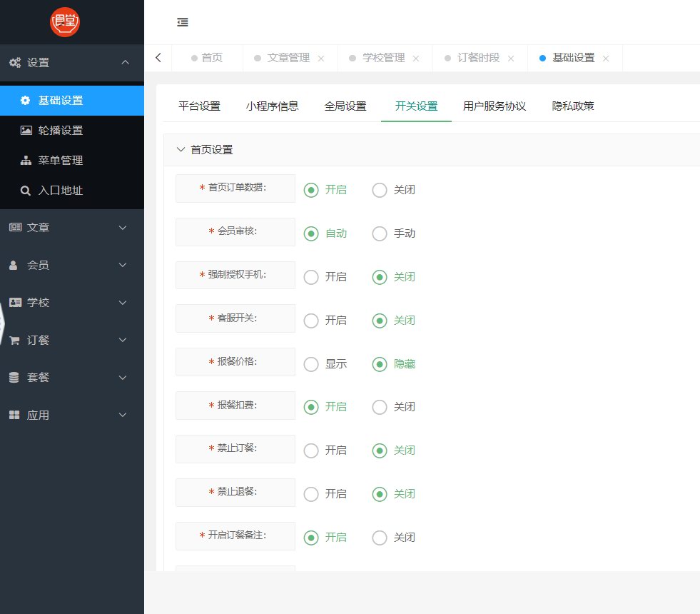700x614 pixels.
Task: Click the 菜单管理 sitemap icon
Action: coord(26,161)
